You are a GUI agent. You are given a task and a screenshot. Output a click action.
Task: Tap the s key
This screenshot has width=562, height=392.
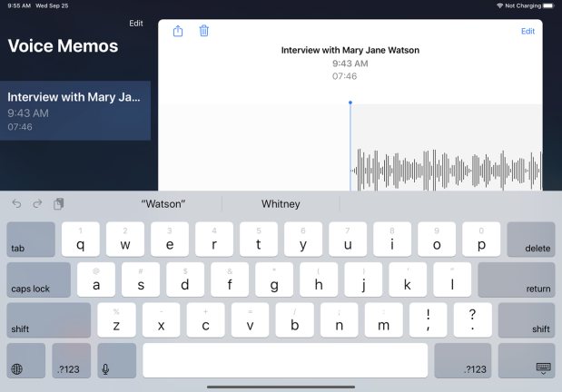[141, 279]
